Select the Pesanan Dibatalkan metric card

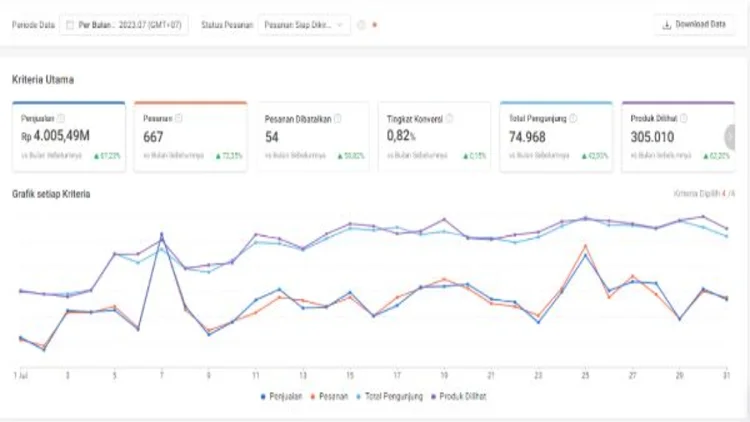(313, 136)
